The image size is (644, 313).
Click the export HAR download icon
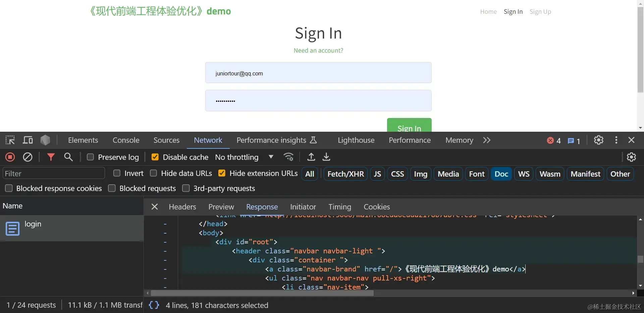click(x=326, y=157)
